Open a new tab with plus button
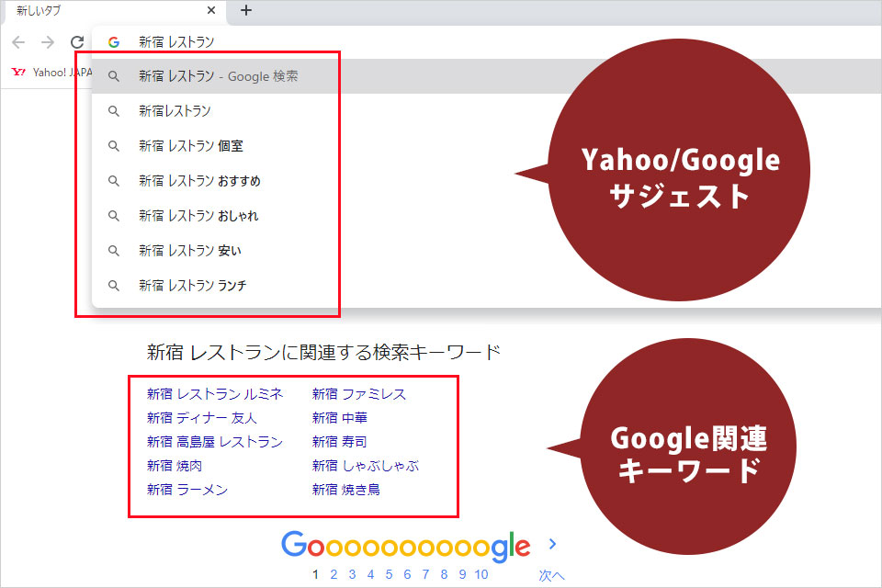This screenshot has width=882, height=588. click(x=245, y=11)
